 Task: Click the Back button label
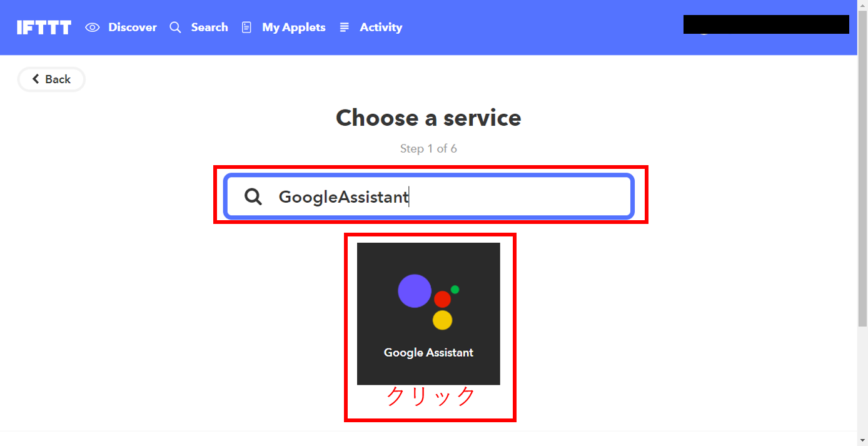[58, 79]
